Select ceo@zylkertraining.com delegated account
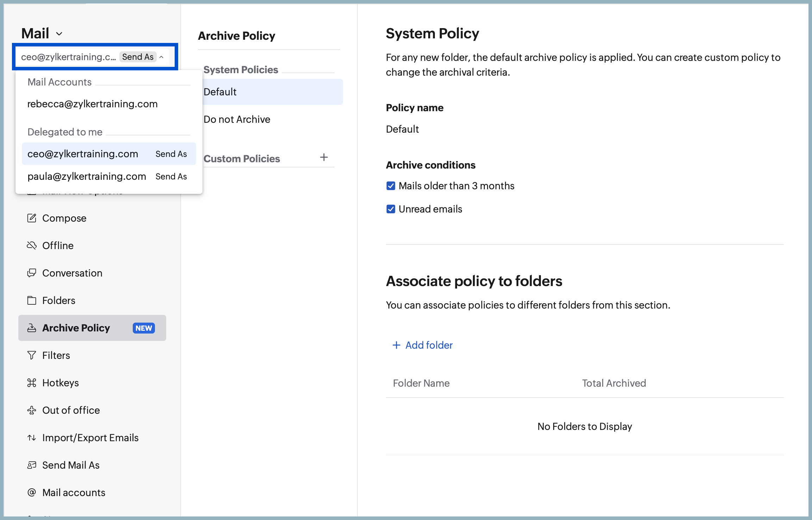Viewport: 812px width, 520px height. point(109,154)
